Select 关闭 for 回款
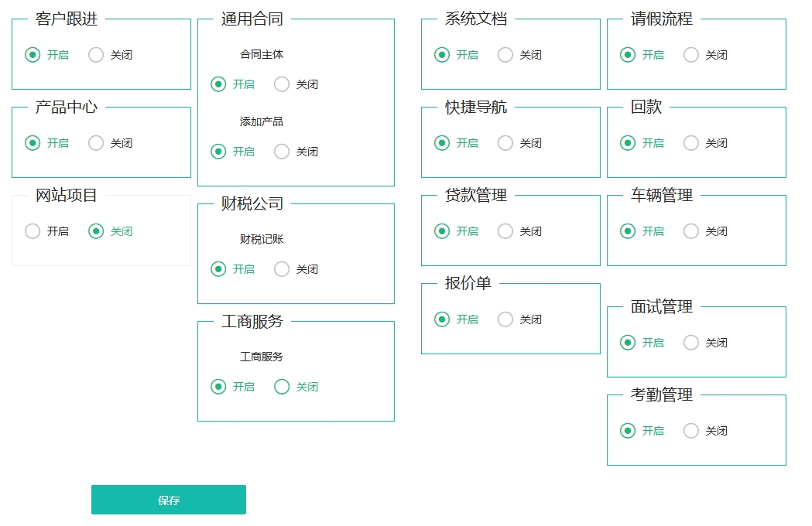Image resolution: width=812 pixels, height=526 pixels. (691, 143)
